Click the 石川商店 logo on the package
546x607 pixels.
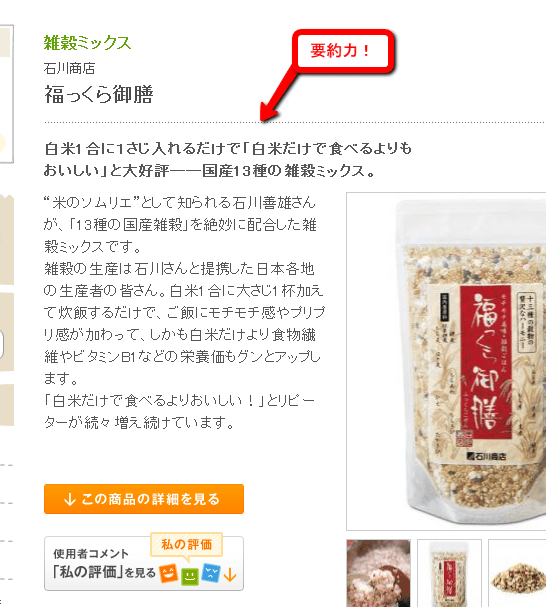click(486, 456)
